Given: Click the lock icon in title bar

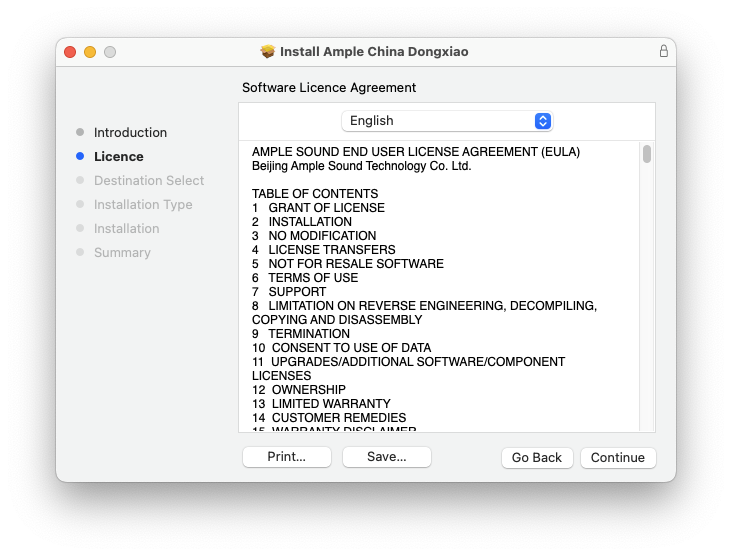Looking at the screenshot, I should pos(663,51).
